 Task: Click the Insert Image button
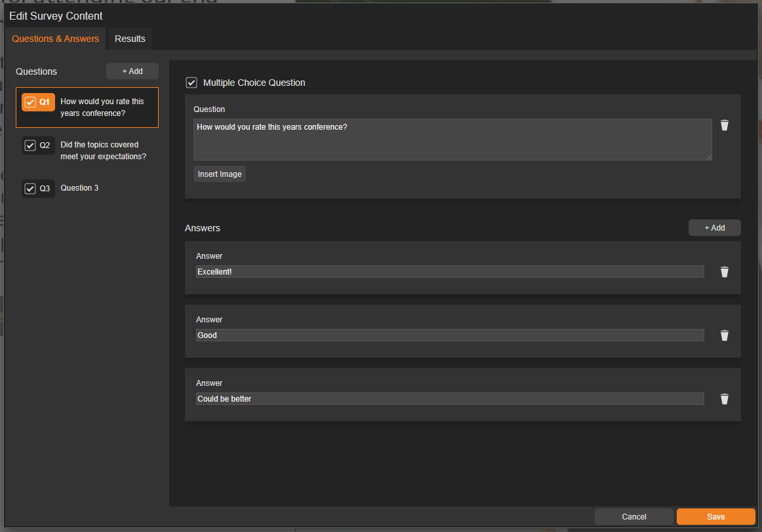pyautogui.click(x=220, y=174)
